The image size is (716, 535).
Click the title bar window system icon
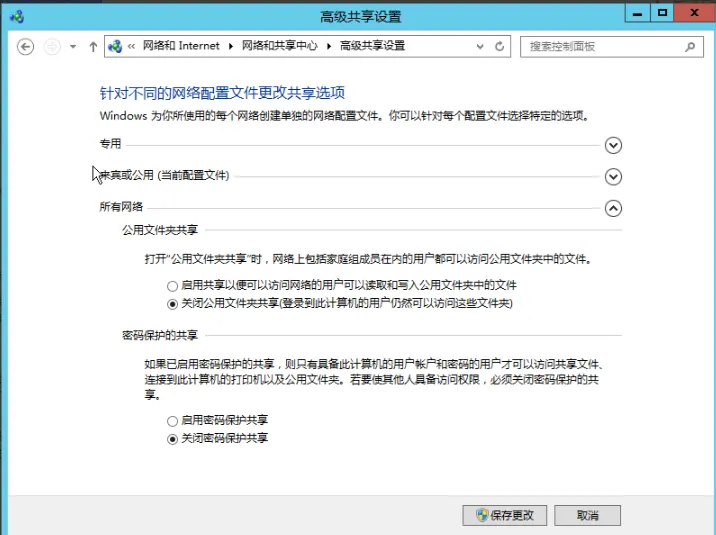click(x=14, y=14)
